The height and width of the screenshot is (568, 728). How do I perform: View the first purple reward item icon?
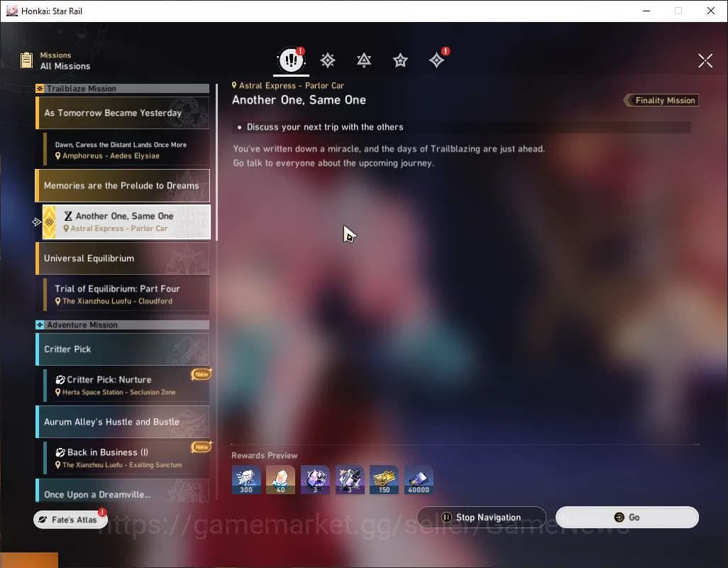(x=315, y=479)
